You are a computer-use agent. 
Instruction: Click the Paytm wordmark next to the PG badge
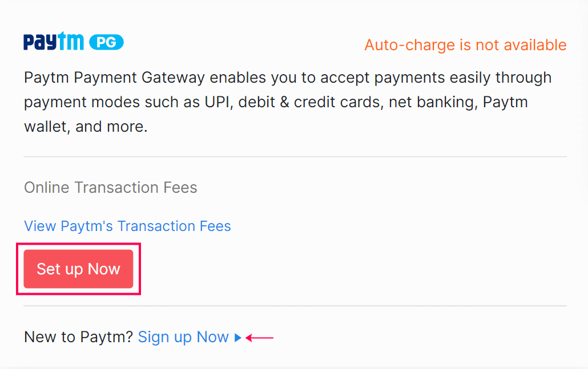click(53, 41)
